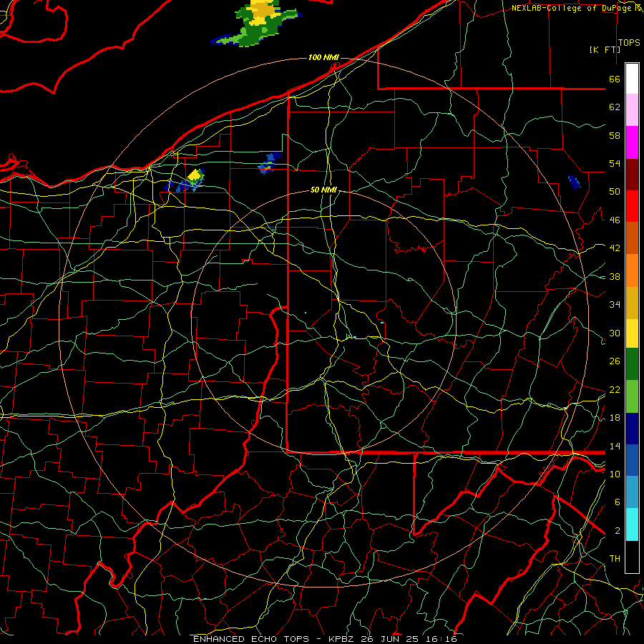Click the dark green 26 kft legend swatch
Image resolution: width=644 pixels, height=644 pixels.
632,364
